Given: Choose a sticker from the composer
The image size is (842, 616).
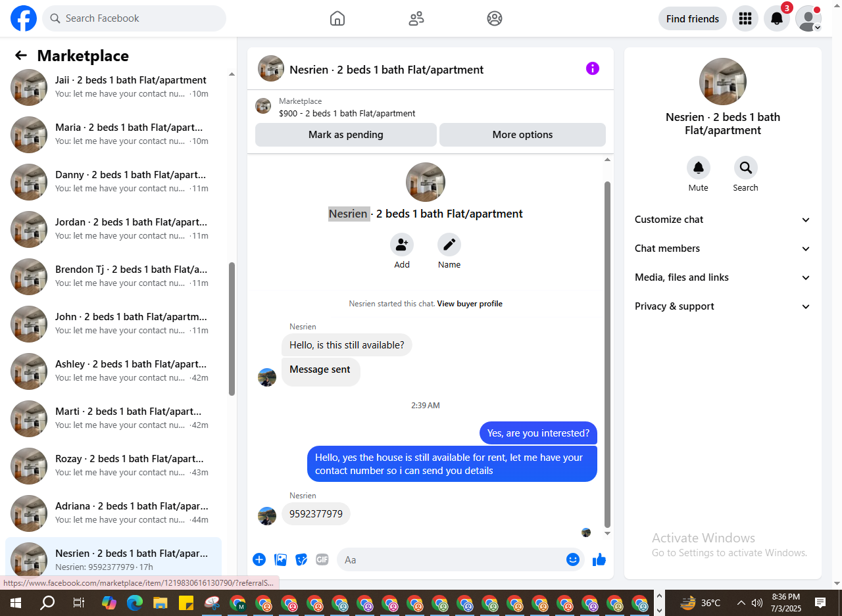Looking at the screenshot, I should 301,559.
